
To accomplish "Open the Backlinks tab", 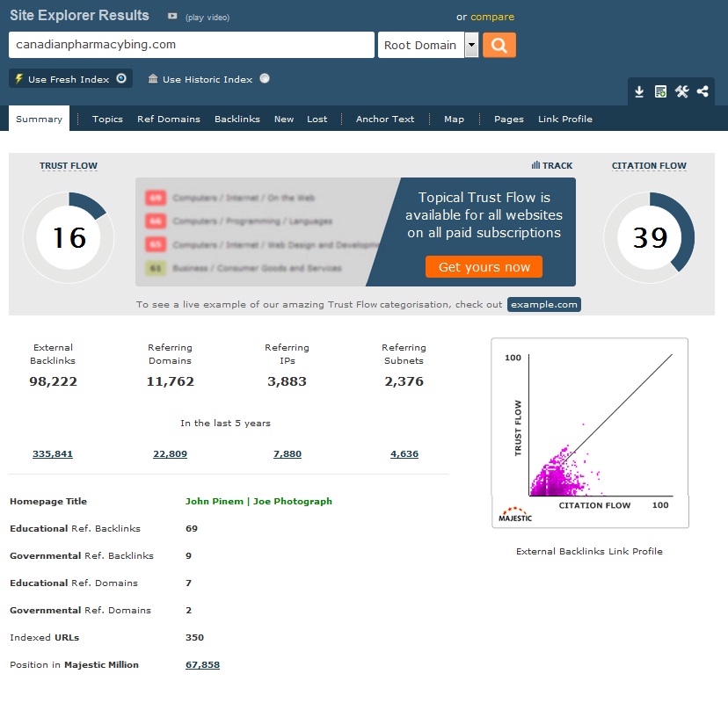I will coord(237,119).
